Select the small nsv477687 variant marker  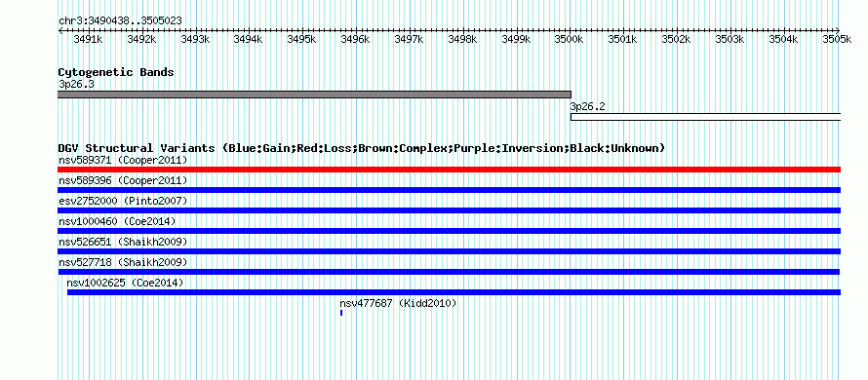tap(341, 313)
